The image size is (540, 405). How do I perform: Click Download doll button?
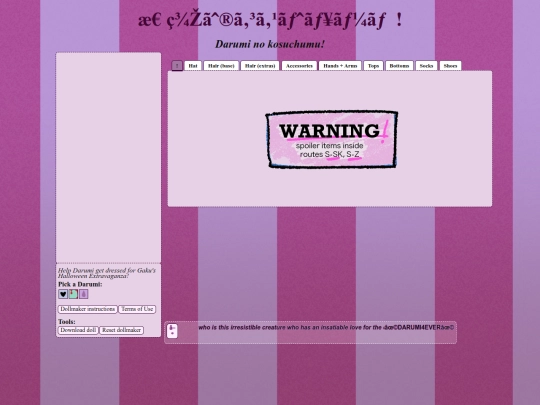click(x=78, y=330)
